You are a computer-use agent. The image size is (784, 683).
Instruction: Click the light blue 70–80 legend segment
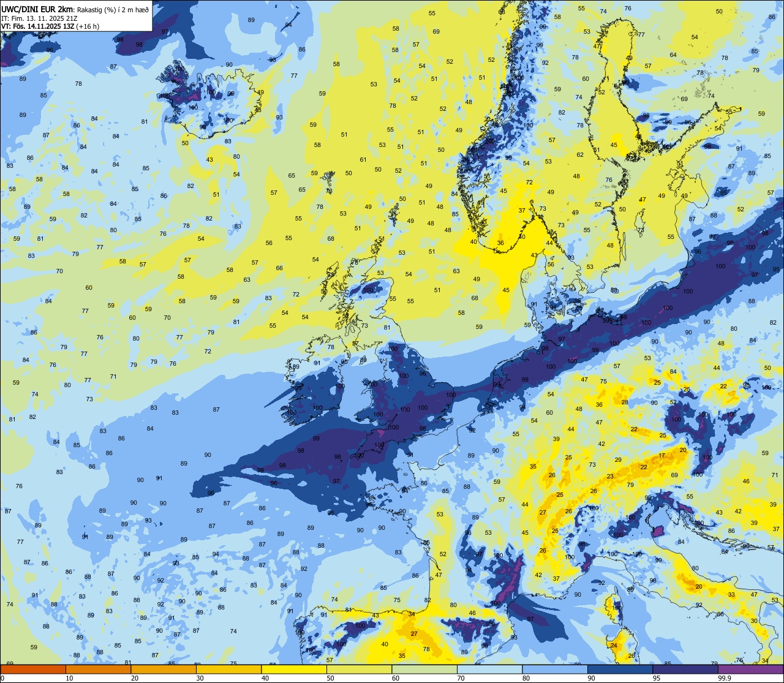click(x=490, y=669)
